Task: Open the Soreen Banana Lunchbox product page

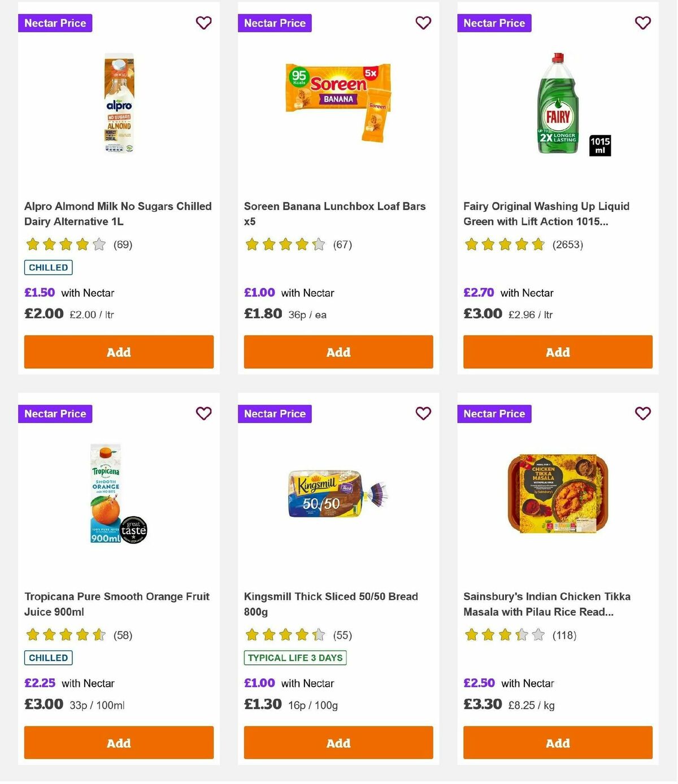Action: (334, 214)
